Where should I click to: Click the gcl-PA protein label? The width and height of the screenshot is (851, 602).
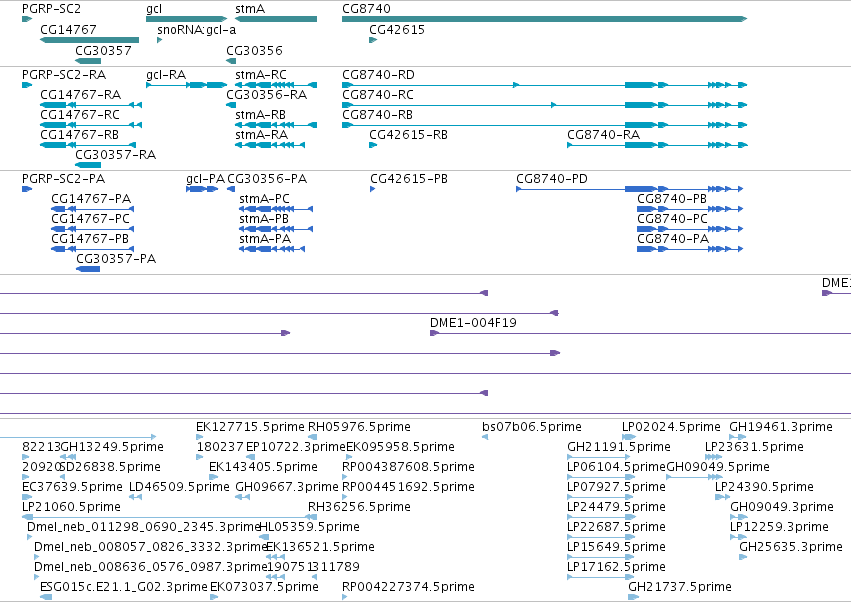pyautogui.click(x=205, y=179)
